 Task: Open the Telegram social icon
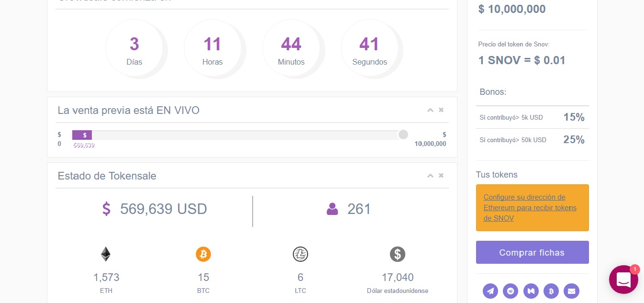490,291
